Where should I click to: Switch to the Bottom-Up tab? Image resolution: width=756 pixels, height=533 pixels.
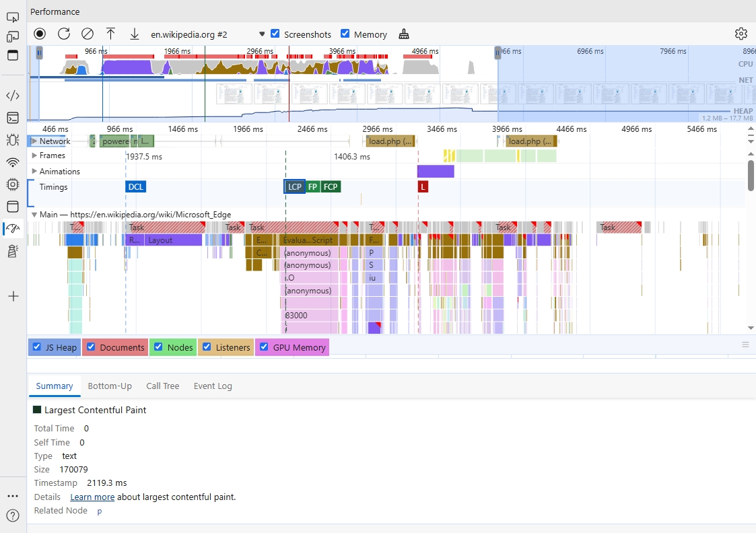(x=110, y=386)
